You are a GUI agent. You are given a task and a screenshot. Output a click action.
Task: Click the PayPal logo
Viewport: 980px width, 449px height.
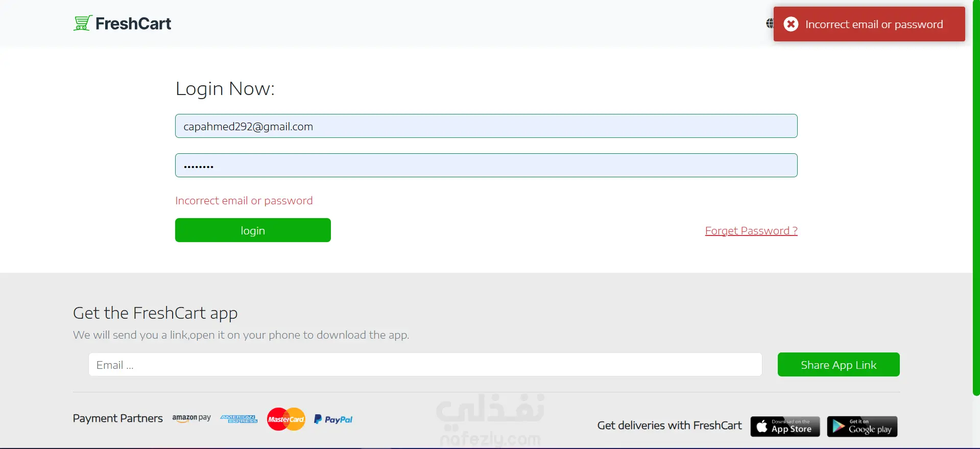[x=333, y=419]
